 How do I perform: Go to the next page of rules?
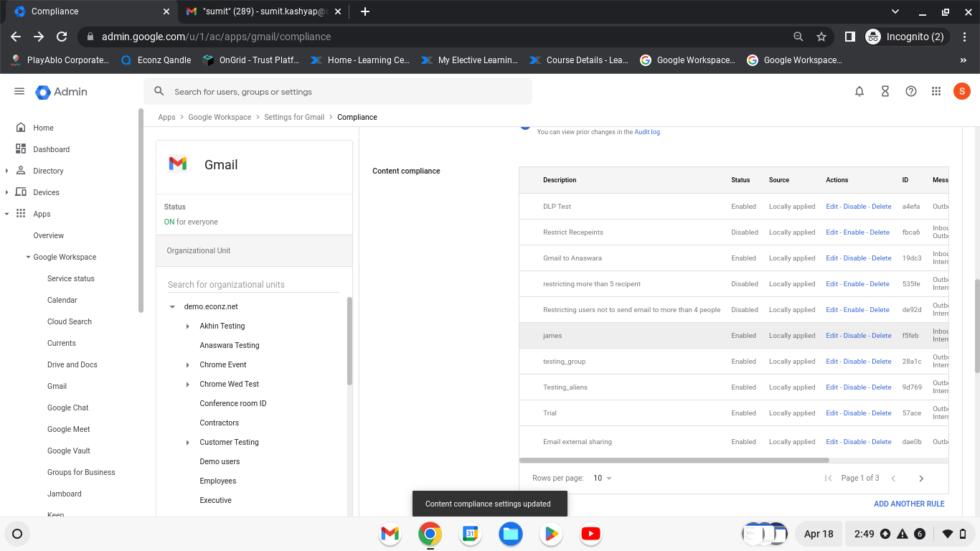pos(921,478)
